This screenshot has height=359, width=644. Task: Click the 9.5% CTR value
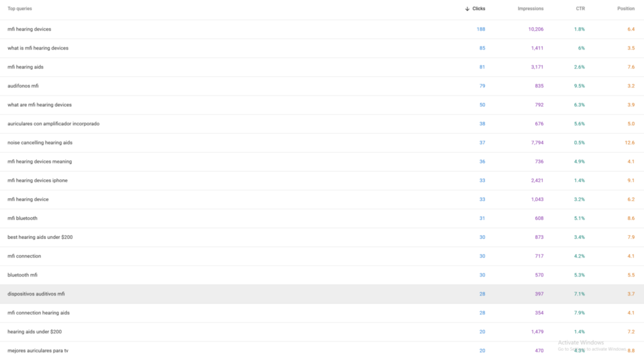[579, 86]
